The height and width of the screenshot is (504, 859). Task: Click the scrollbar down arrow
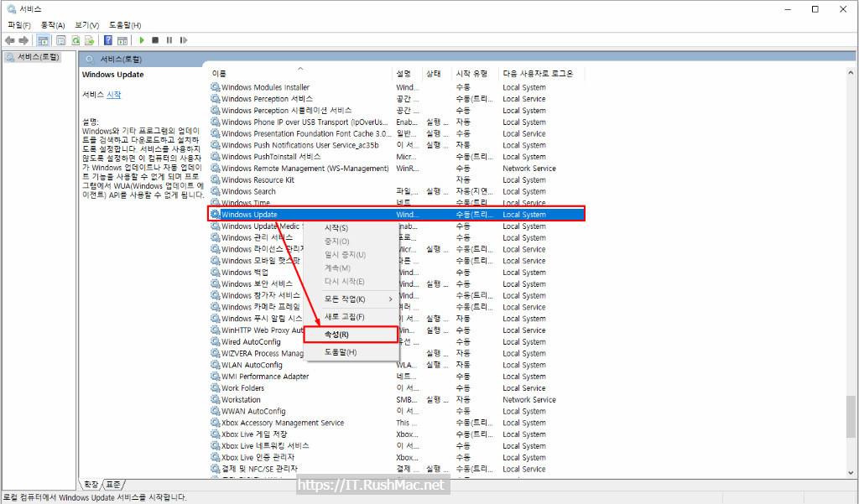(x=851, y=473)
